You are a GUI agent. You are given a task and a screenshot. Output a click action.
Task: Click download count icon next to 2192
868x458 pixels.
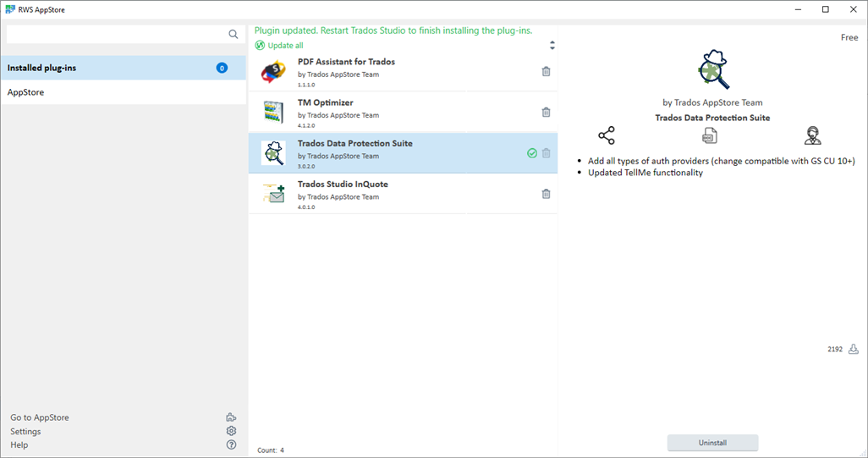click(x=854, y=349)
